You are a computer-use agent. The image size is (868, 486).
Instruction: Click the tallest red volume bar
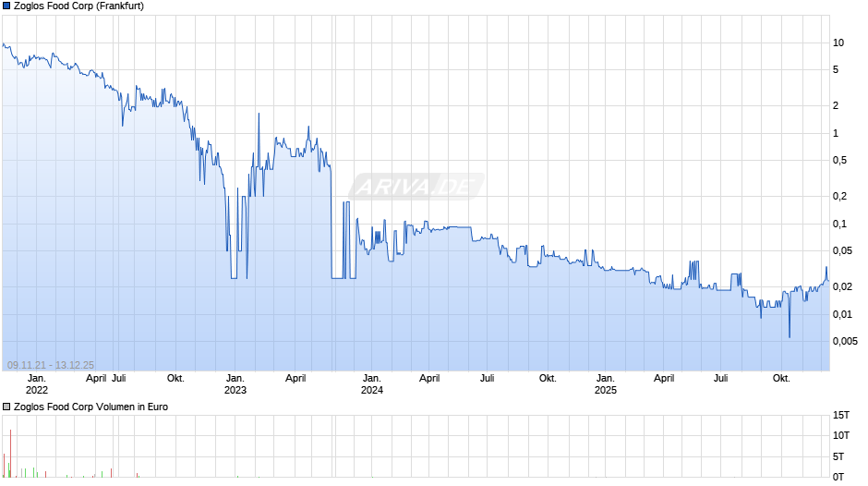pos(10,454)
